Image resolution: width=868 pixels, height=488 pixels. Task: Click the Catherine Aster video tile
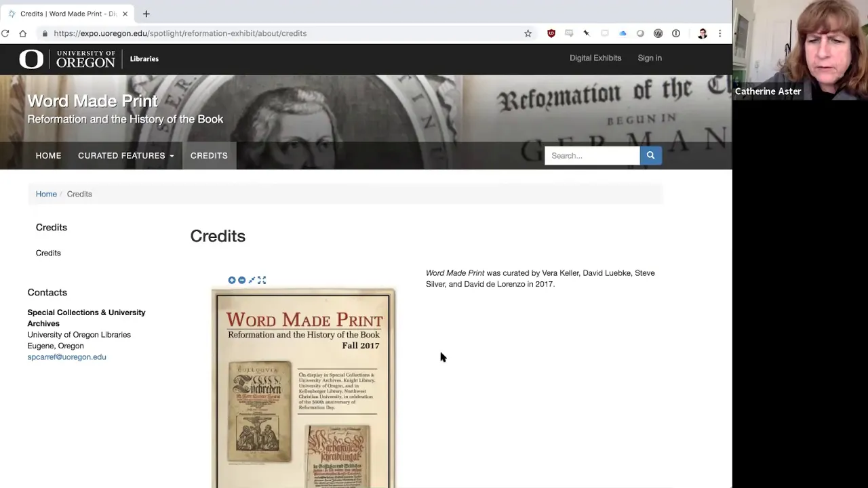(800, 50)
